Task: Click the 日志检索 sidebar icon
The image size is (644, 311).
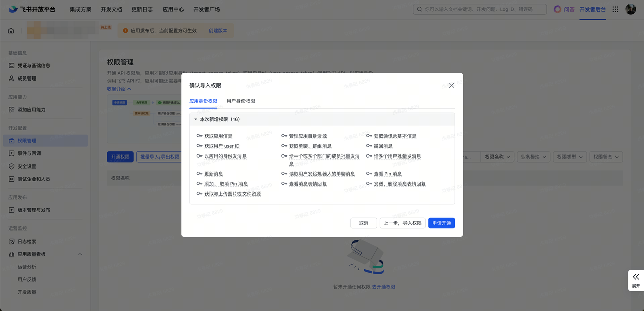Action: pyautogui.click(x=12, y=242)
